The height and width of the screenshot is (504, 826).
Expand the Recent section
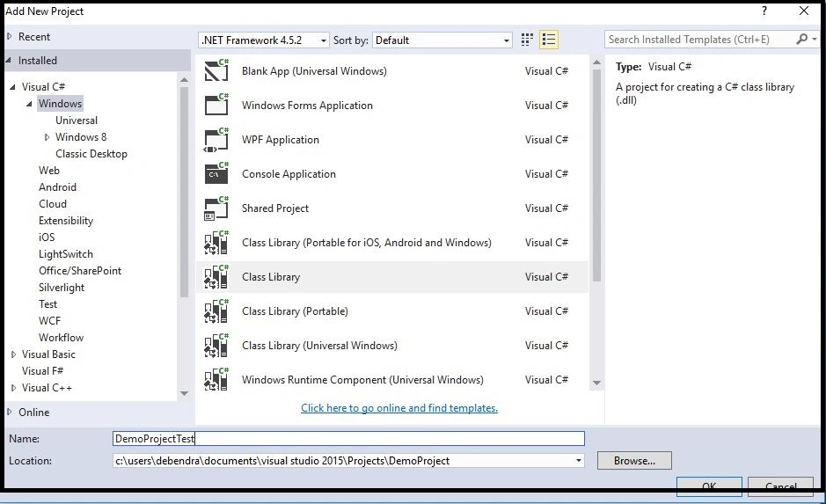(x=10, y=36)
